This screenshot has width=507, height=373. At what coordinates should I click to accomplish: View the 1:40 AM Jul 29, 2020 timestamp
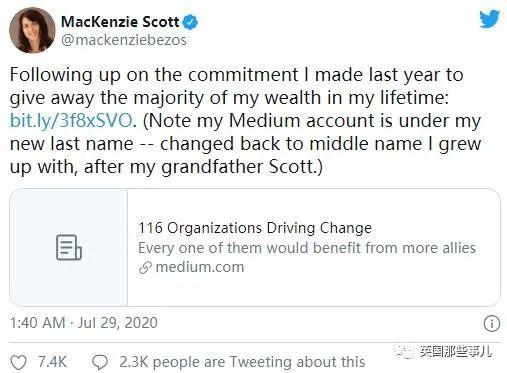pos(84,323)
